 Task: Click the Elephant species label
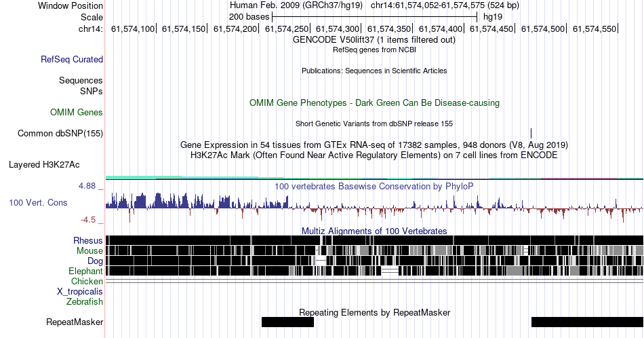tap(85, 271)
